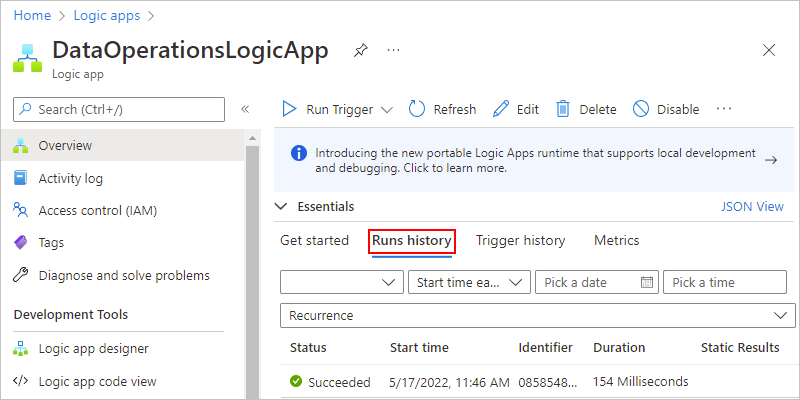Collapse the Essentials section chevron

pos(281,207)
